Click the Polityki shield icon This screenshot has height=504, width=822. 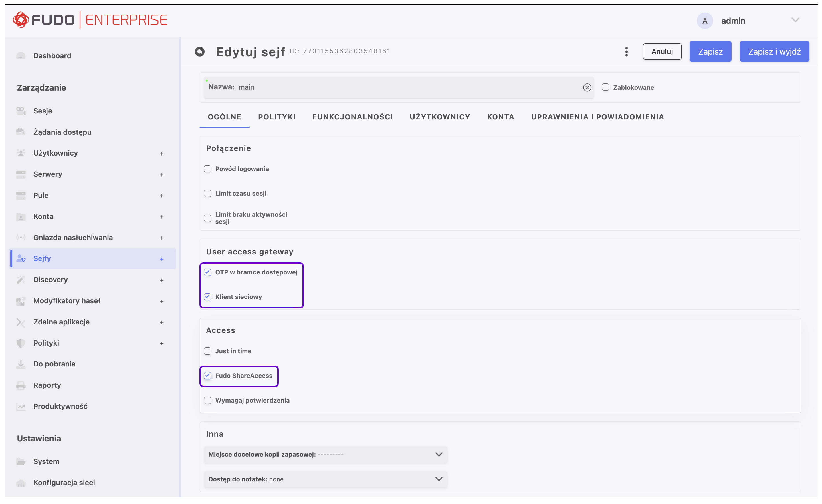pyautogui.click(x=21, y=343)
